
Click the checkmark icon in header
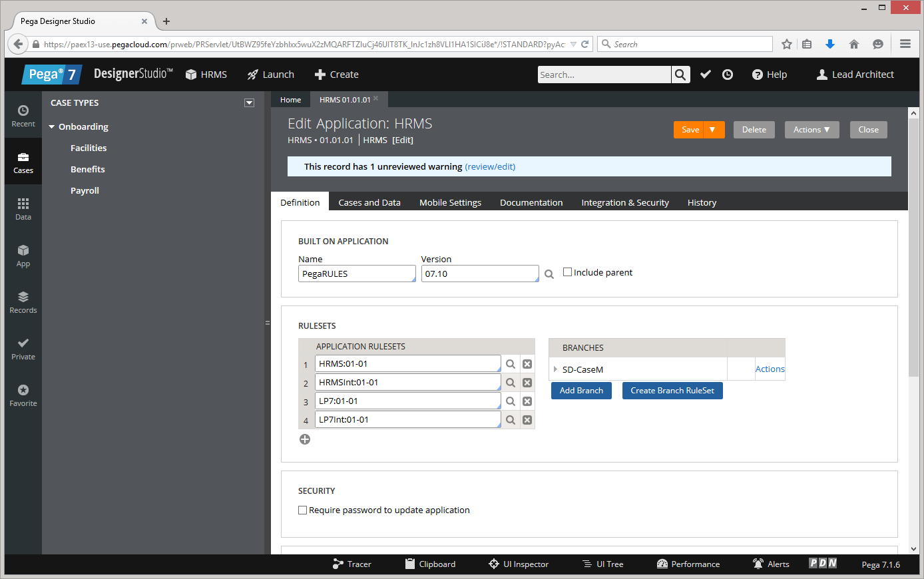[706, 75]
